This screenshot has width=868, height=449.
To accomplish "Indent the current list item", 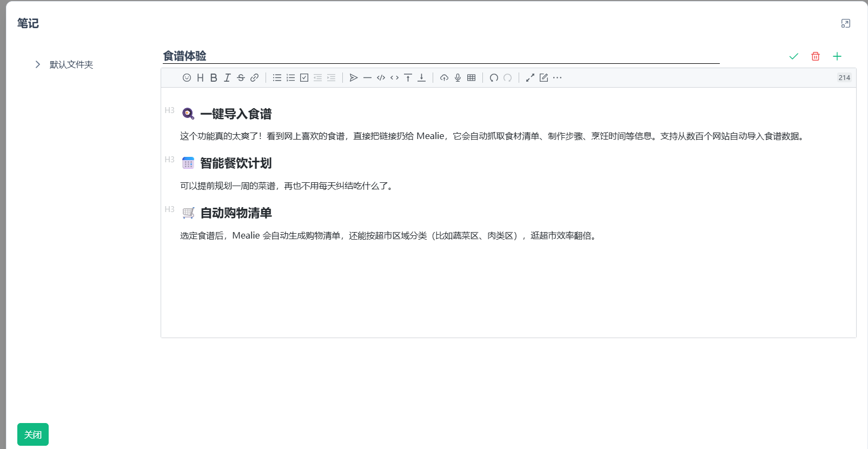I will tap(331, 78).
